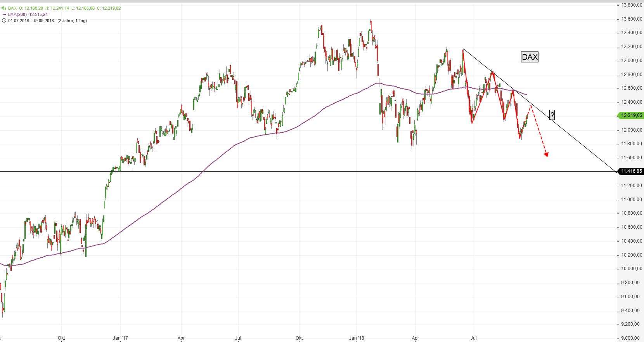Select the DAX text box annotation
644x342 pixels.
pos(530,57)
